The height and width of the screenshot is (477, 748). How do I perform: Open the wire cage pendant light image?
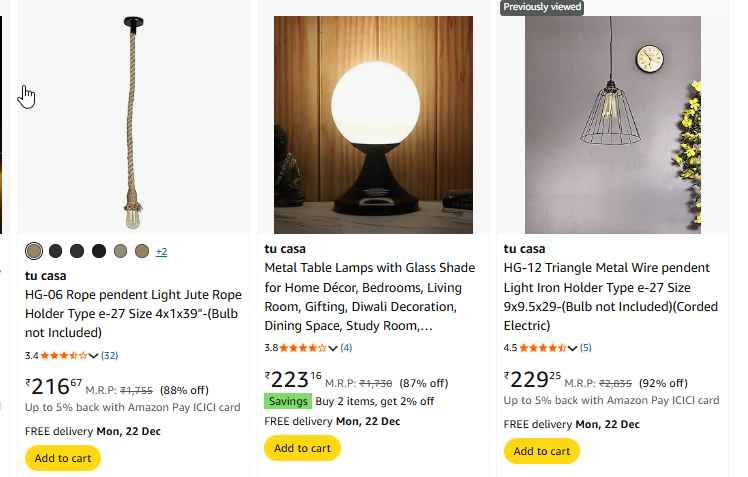(612, 125)
